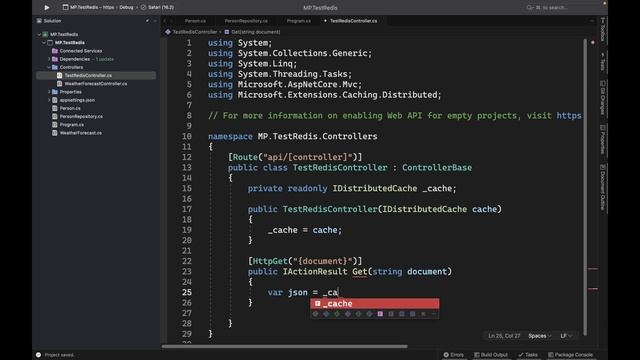Open the Spaces indentation dropdown
Image resolution: width=640 pixels, height=360 pixels.
[540, 336]
